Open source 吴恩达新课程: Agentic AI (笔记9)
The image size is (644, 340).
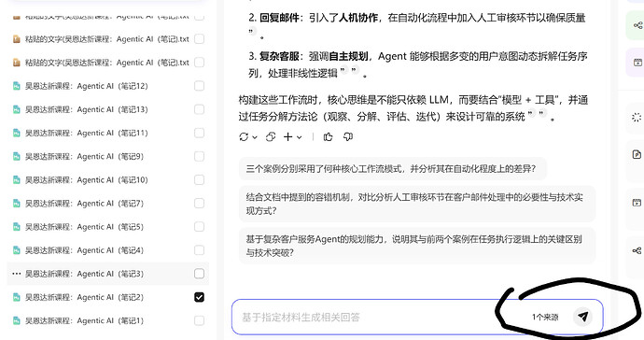(x=84, y=156)
